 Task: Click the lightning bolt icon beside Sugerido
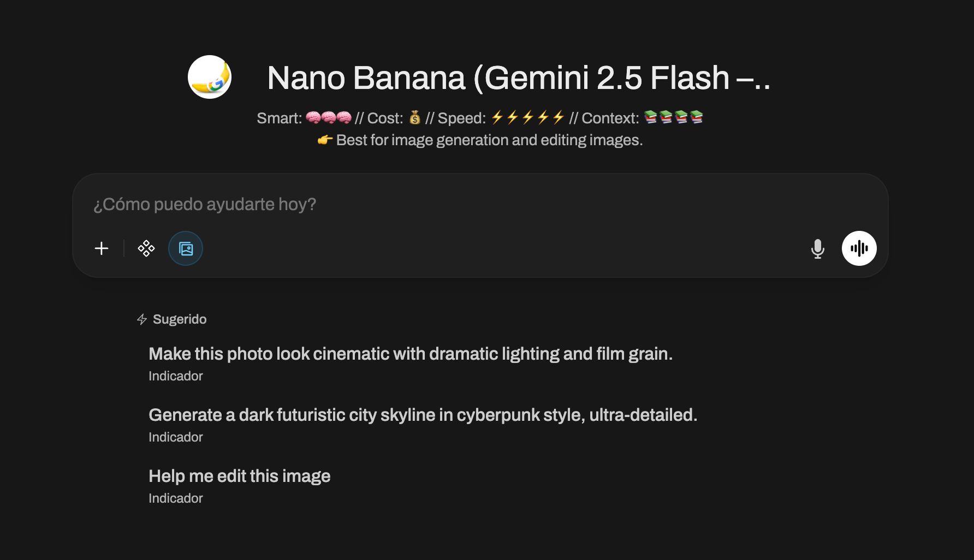pyautogui.click(x=142, y=319)
